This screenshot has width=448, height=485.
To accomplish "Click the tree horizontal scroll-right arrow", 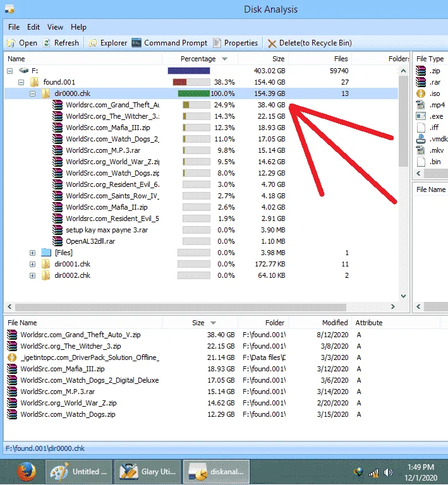I will (393, 307).
